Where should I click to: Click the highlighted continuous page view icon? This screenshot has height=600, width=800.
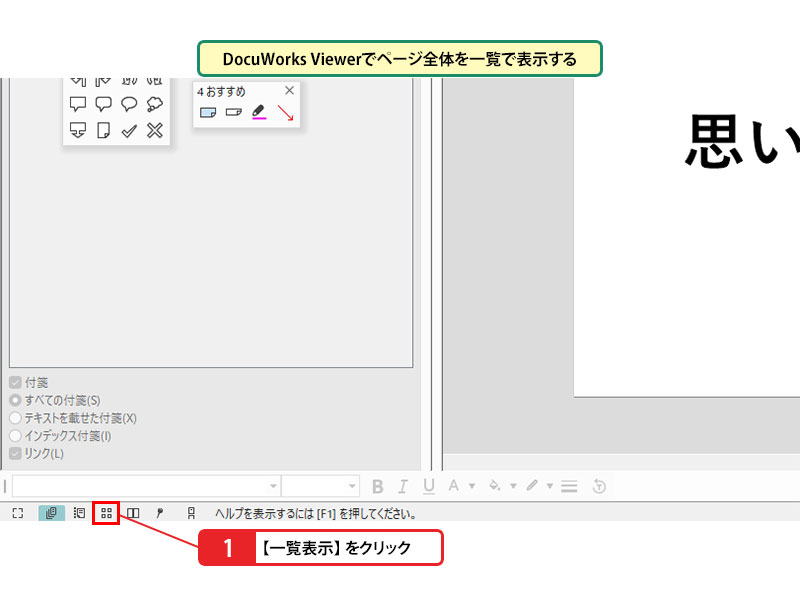coord(52,513)
